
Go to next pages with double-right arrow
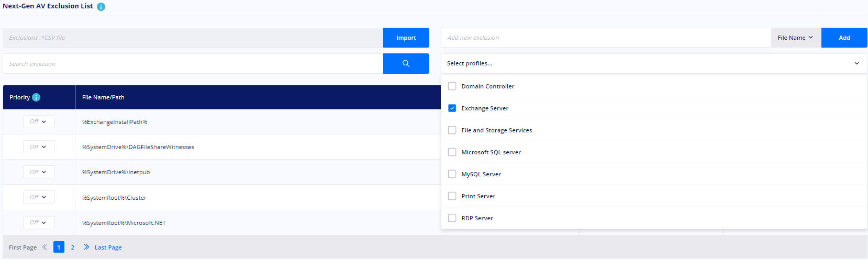[x=86, y=247]
